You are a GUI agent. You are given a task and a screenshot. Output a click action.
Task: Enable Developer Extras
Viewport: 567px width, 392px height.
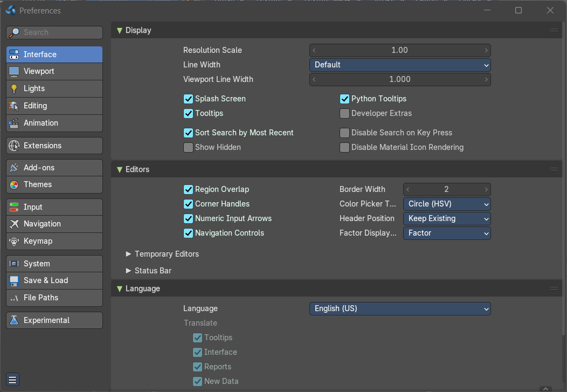(344, 113)
